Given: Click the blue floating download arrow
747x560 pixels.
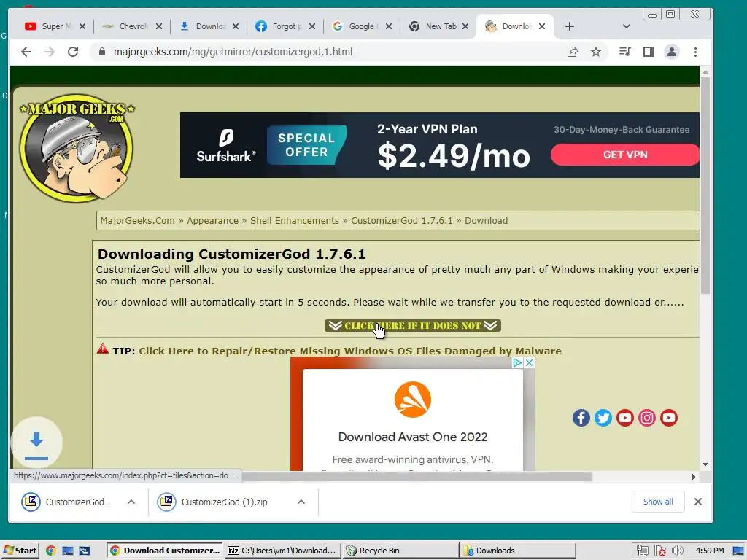Looking at the screenshot, I should pyautogui.click(x=36, y=443).
